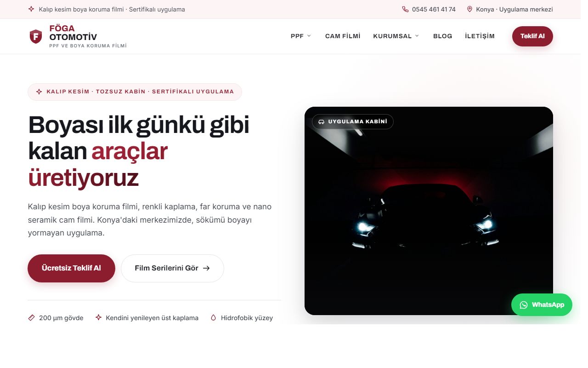Screen dimensions: 588x368
Task: Click the 'Film Serilerini Gör' label
Action: (x=166, y=268)
